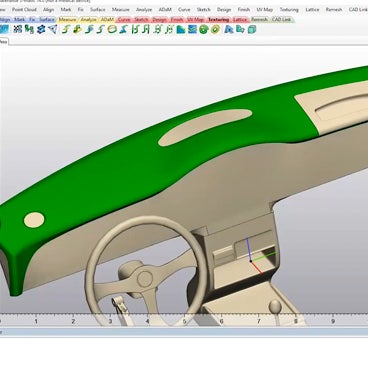Switch to the red Finish toolbar tab

(177, 20)
